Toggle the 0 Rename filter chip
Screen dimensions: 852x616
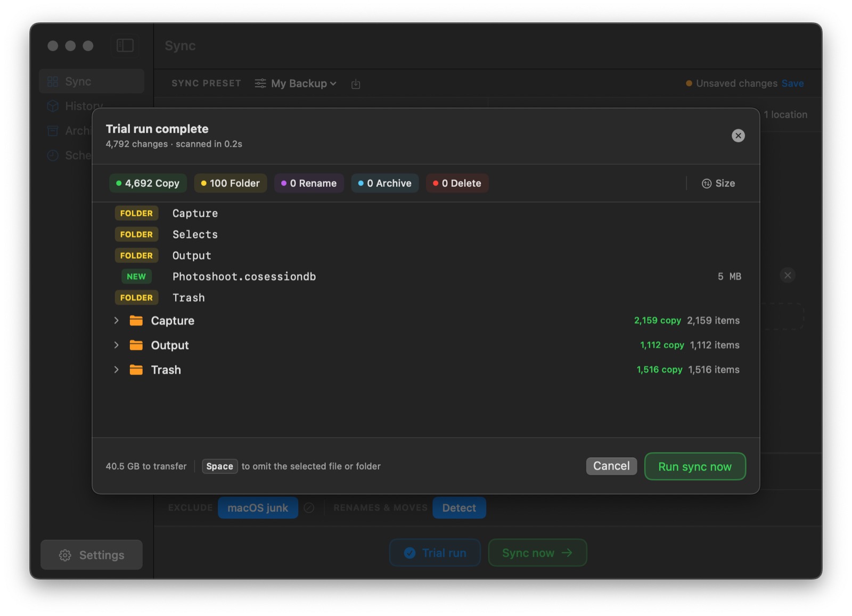(309, 183)
